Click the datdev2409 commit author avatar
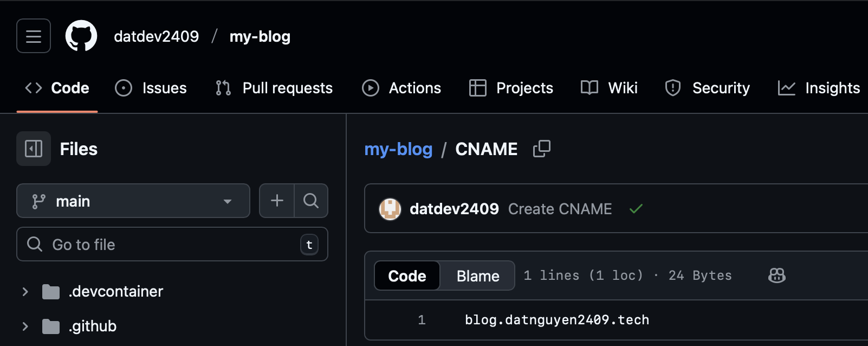The width and height of the screenshot is (868, 346). point(390,209)
